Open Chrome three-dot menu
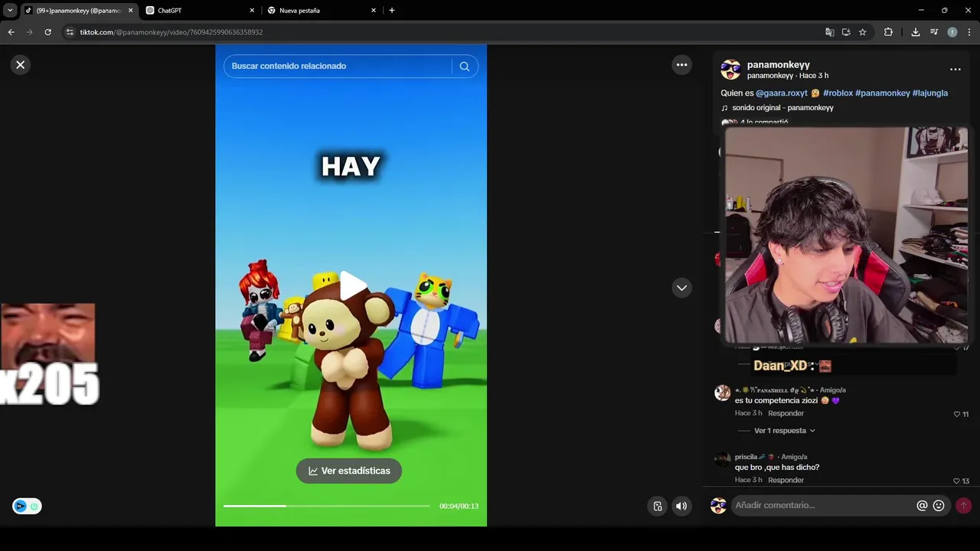980x551 pixels. [x=969, y=32]
